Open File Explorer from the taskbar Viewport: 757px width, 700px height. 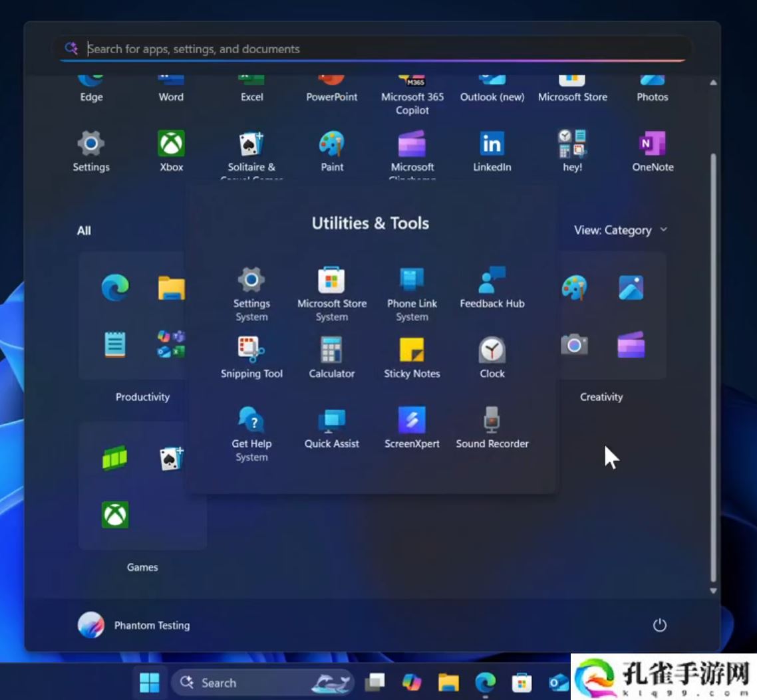(x=448, y=683)
